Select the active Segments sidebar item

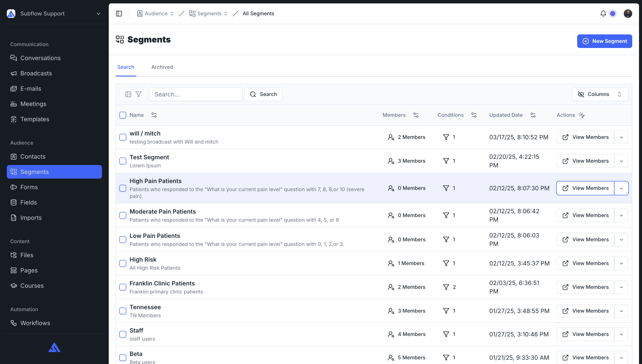click(54, 172)
